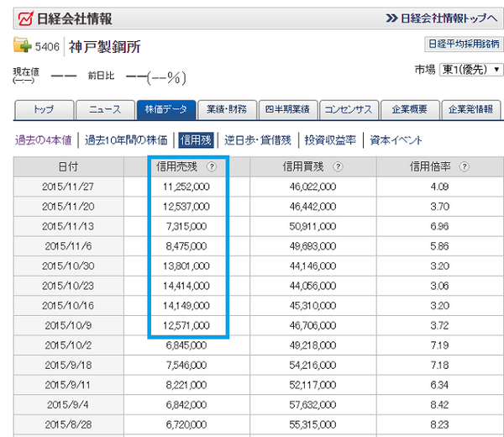Open 過去10年間の株価 sub-link
504x437 pixels.
coord(126,140)
